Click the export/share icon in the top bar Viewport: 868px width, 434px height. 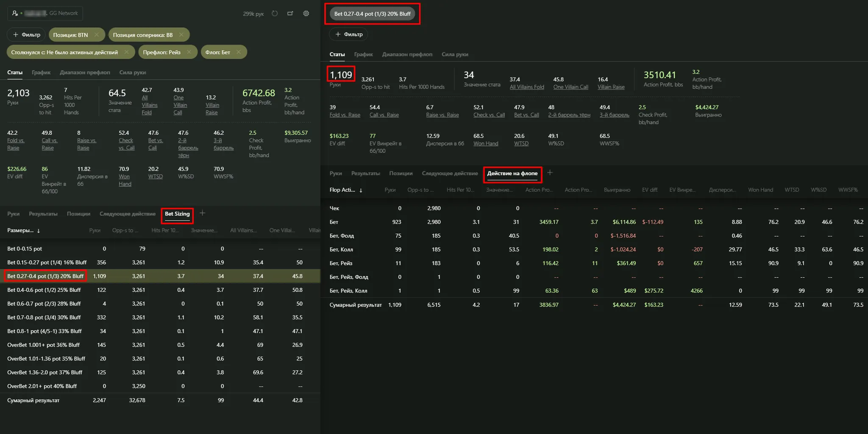(290, 14)
